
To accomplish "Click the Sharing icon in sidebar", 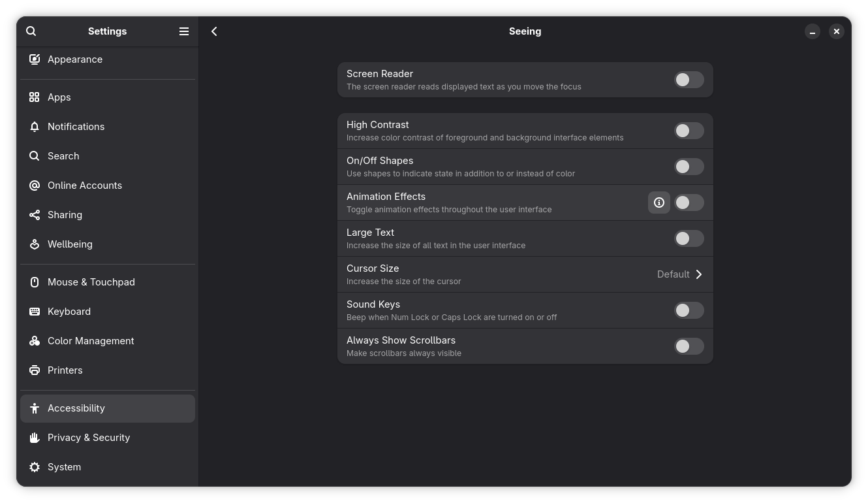I will [35, 215].
